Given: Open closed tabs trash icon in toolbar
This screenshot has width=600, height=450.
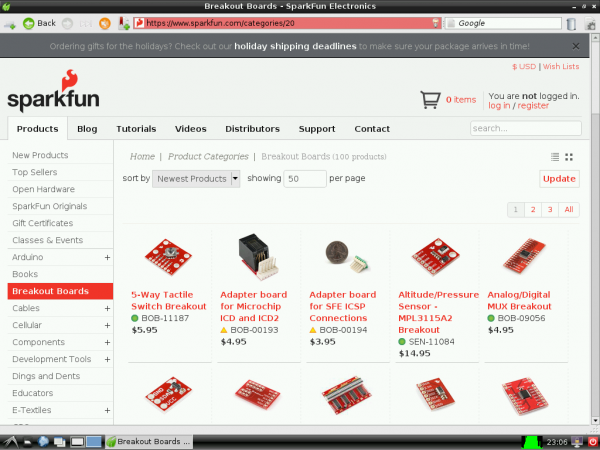Looking at the screenshot, I should pyautogui.click(x=571, y=24).
